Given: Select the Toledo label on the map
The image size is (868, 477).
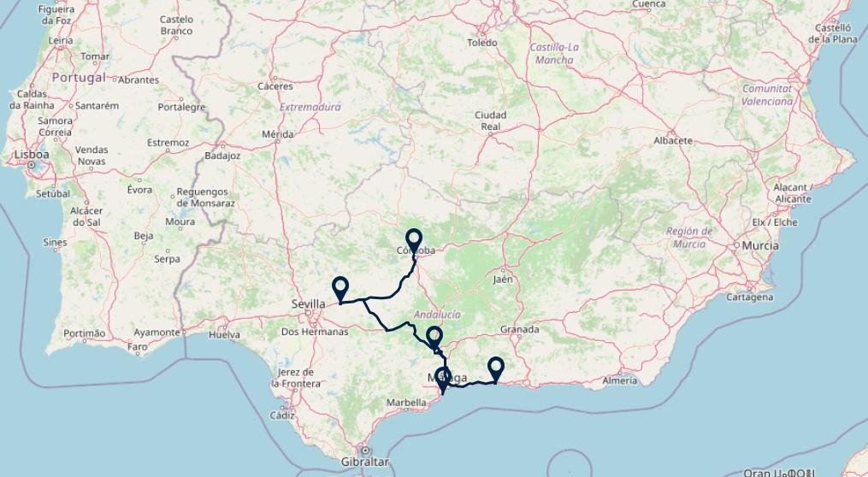Looking at the screenshot, I should coord(482,43).
